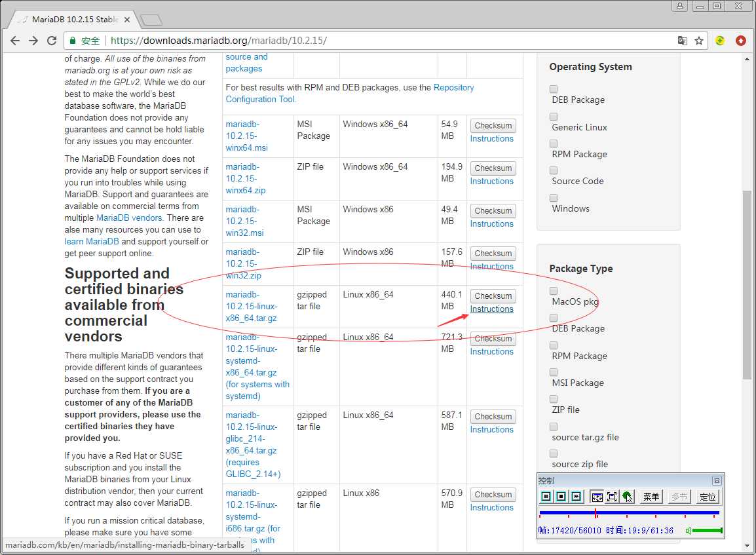Show the checksum for the 587.1 MB glibc_214 tarball
The image size is (756, 555).
click(493, 417)
